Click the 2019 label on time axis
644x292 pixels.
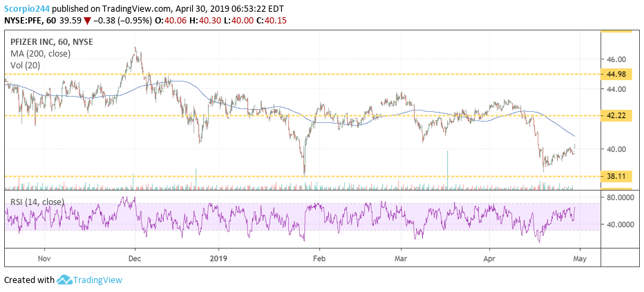(218, 260)
